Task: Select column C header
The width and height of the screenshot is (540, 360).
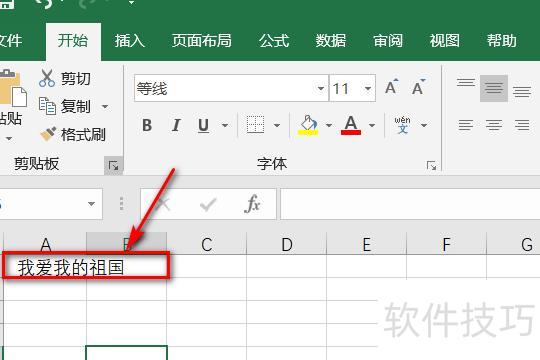Action: click(x=207, y=244)
